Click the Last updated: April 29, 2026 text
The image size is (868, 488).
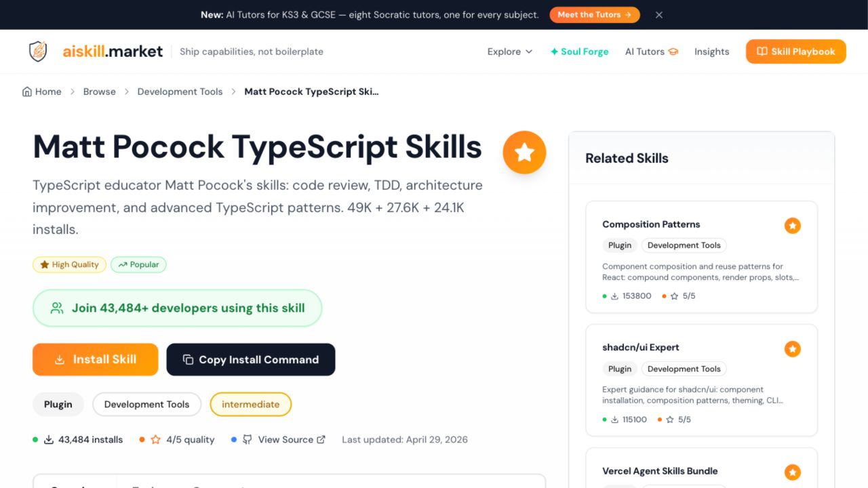[x=405, y=439]
